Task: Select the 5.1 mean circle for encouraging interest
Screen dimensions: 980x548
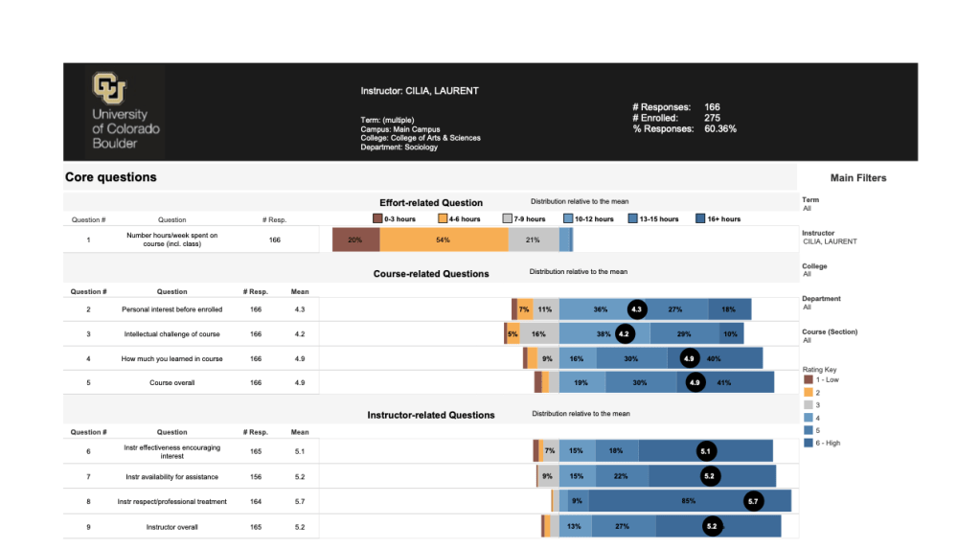Action: (x=705, y=451)
